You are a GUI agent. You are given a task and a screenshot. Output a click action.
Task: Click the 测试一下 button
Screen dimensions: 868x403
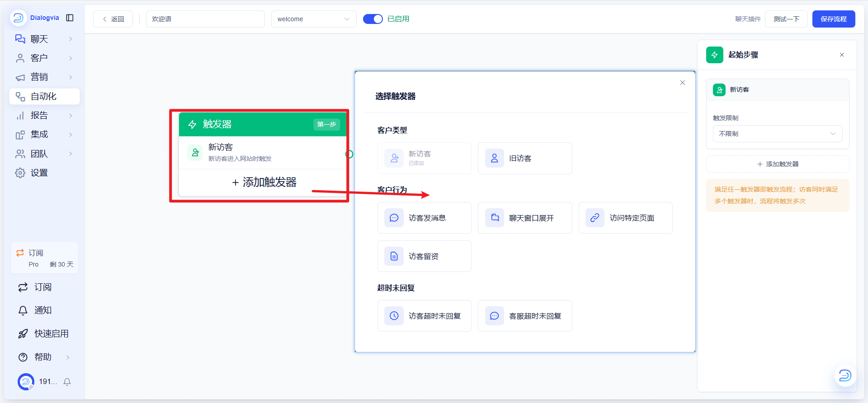[x=786, y=19]
